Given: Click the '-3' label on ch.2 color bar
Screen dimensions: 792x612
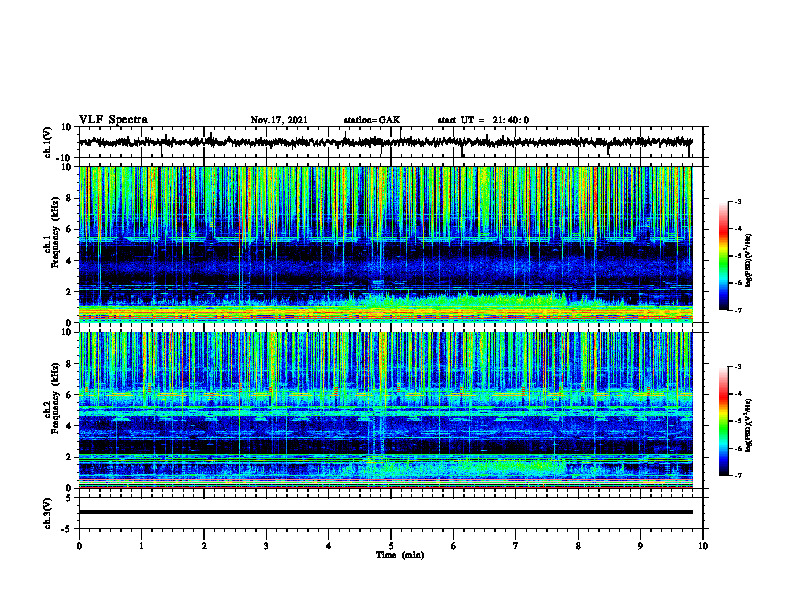Looking at the screenshot, I should coord(738,367).
